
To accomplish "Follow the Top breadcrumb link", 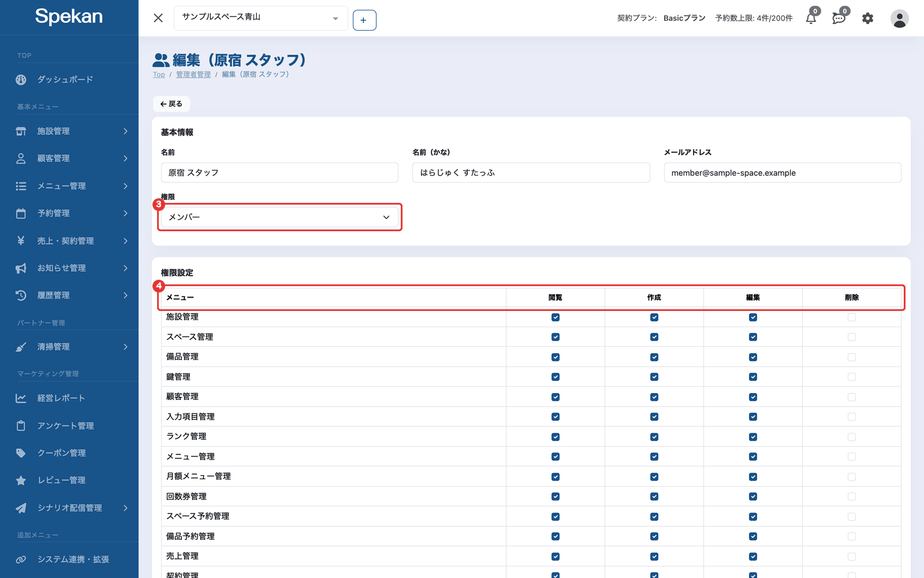I will click(x=159, y=75).
